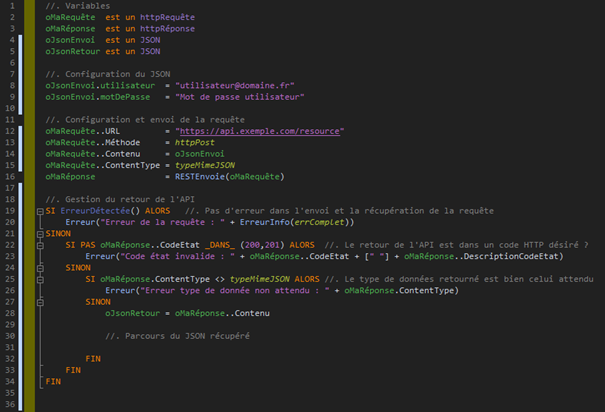The image size is (605, 412).
Task: Collapse the SINON fold marker on line 27
Action: pyautogui.click(x=40, y=302)
